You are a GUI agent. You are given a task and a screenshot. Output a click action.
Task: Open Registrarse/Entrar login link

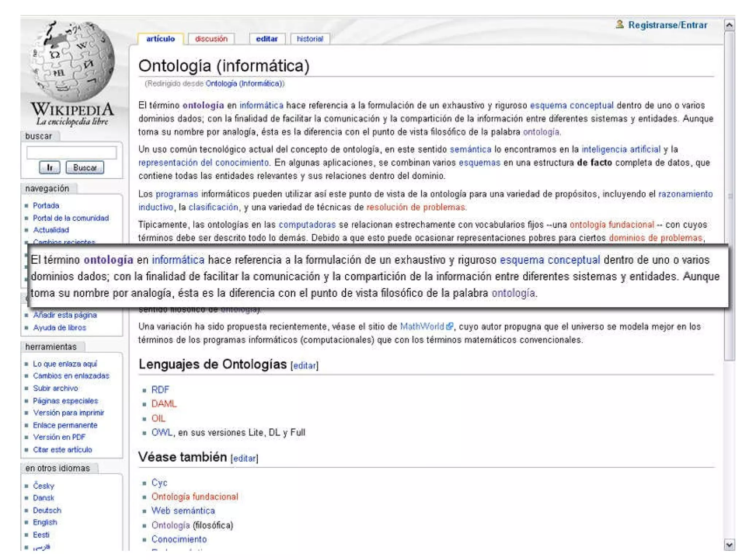(667, 25)
